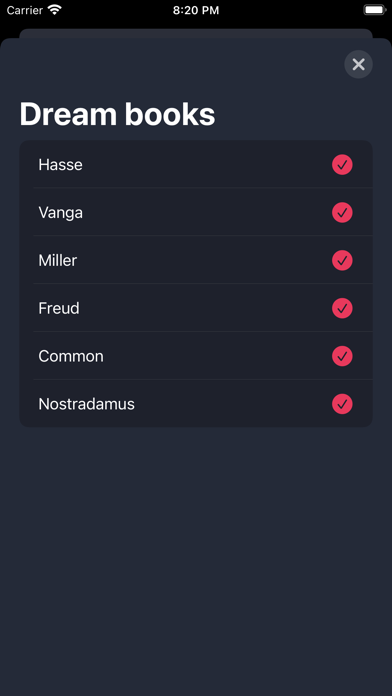
Task: Toggle the Nostradamus checkmark circle icon
Action: click(x=342, y=404)
